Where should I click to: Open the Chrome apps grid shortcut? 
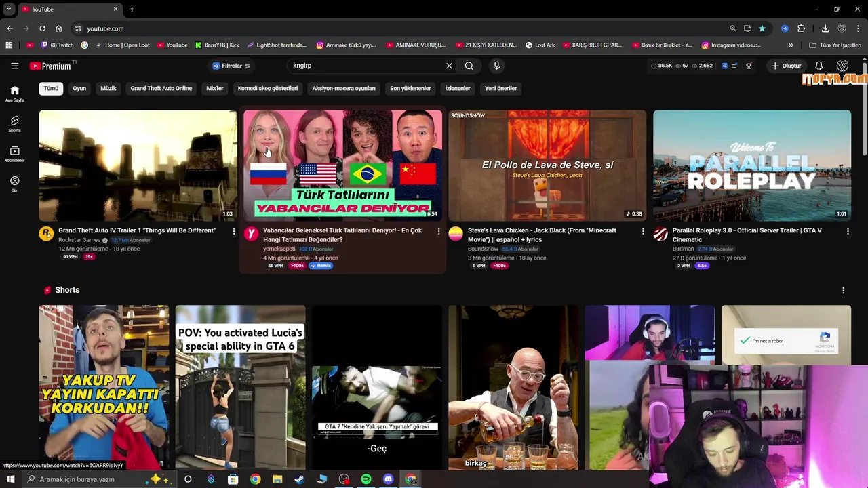click(x=9, y=45)
